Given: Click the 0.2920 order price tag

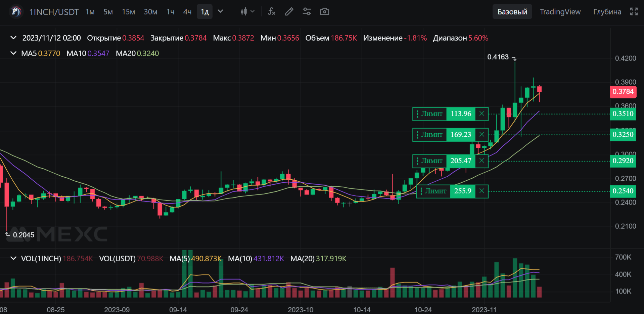Looking at the screenshot, I should coord(623,161).
